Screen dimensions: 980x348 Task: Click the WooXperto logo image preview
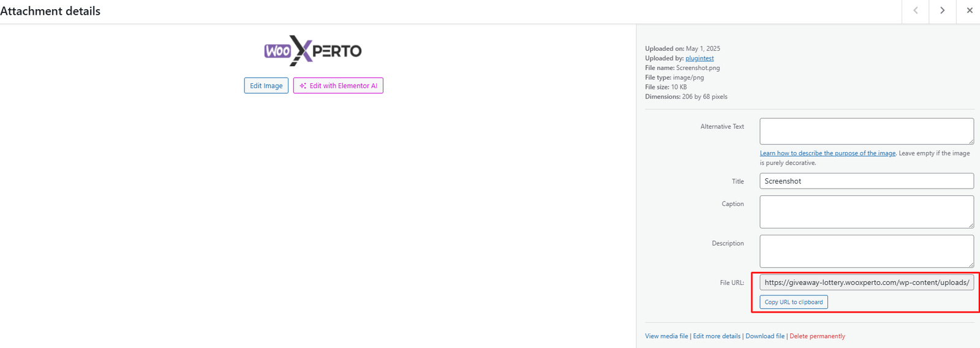coord(313,51)
